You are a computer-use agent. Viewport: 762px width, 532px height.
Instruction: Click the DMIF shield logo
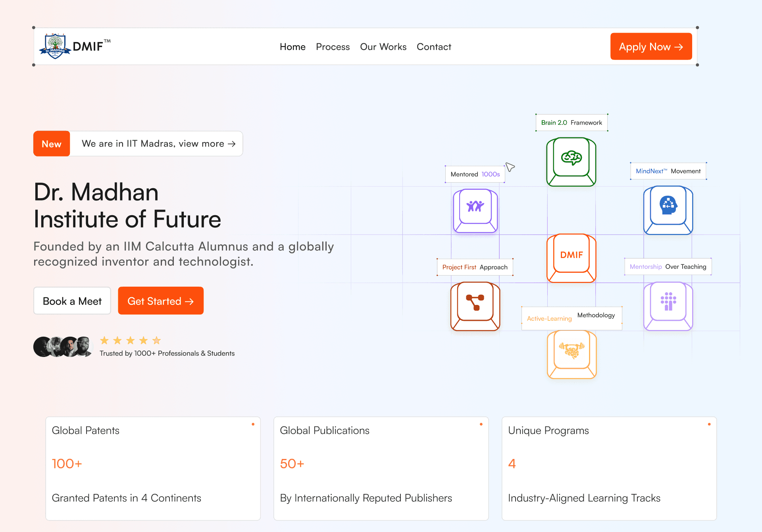click(x=55, y=46)
